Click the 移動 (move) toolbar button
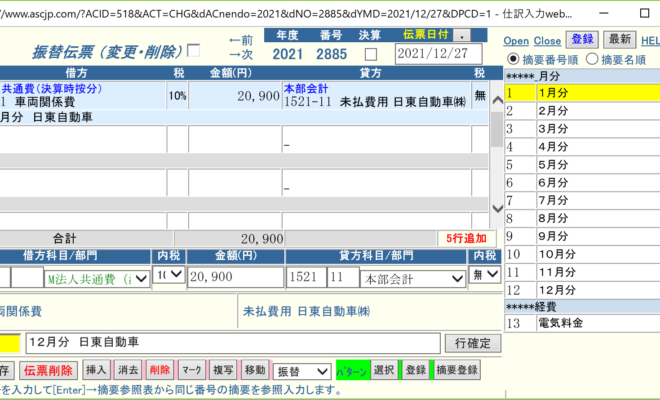660x400 pixels. pyautogui.click(x=255, y=370)
